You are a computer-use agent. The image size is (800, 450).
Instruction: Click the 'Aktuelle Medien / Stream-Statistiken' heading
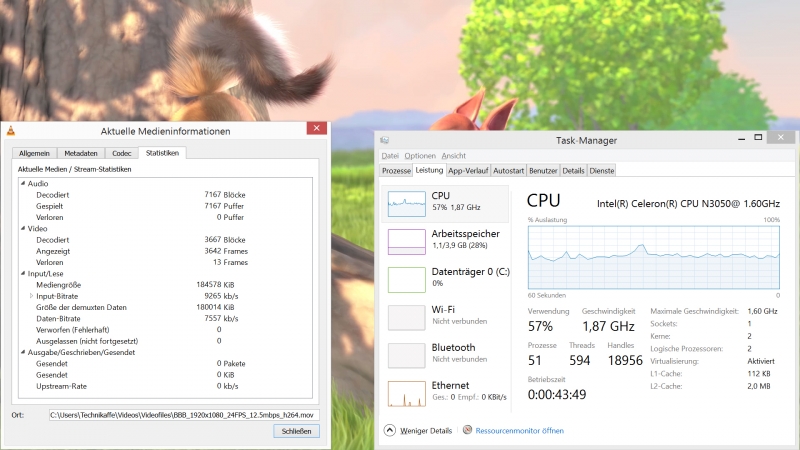(x=74, y=169)
